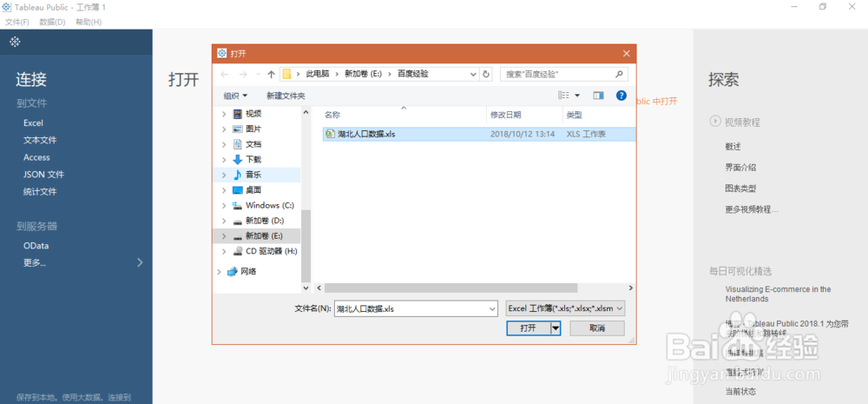868x404 pixels.
Task: Select the 网络 network icon
Action: click(233, 272)
